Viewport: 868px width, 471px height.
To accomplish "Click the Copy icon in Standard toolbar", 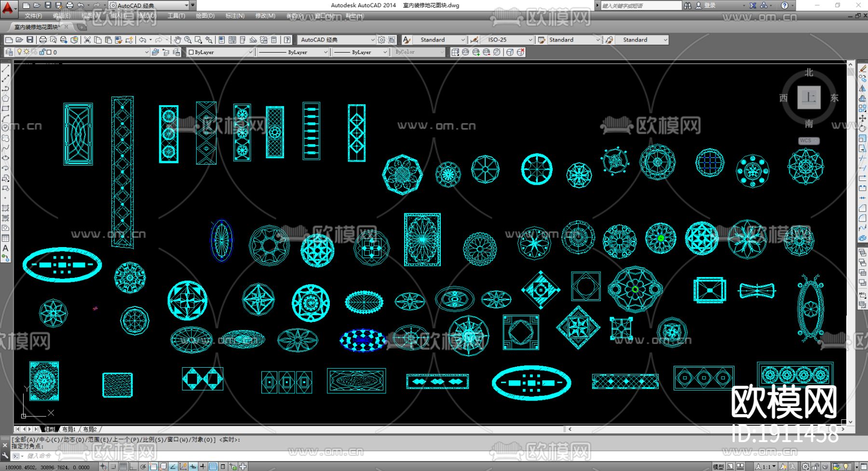I will coord(98,40).
